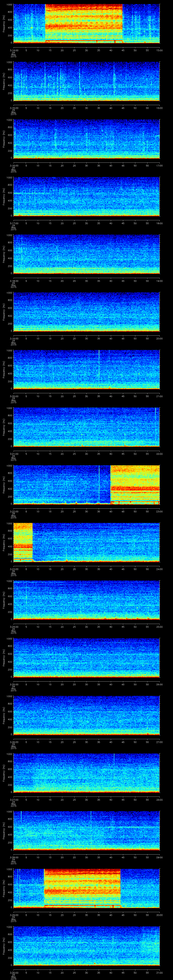The image size is (173, 980).
Task: Click the '15:00' end time label
Action: [x=159, y=50]
